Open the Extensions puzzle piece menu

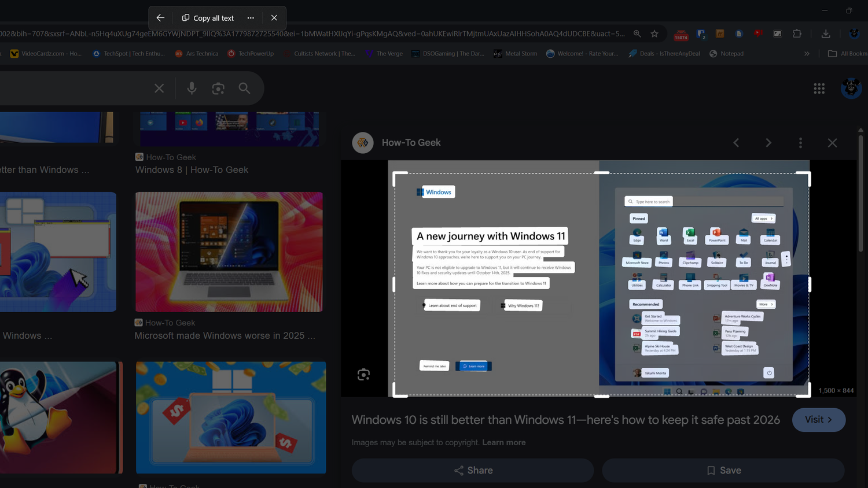797,34
